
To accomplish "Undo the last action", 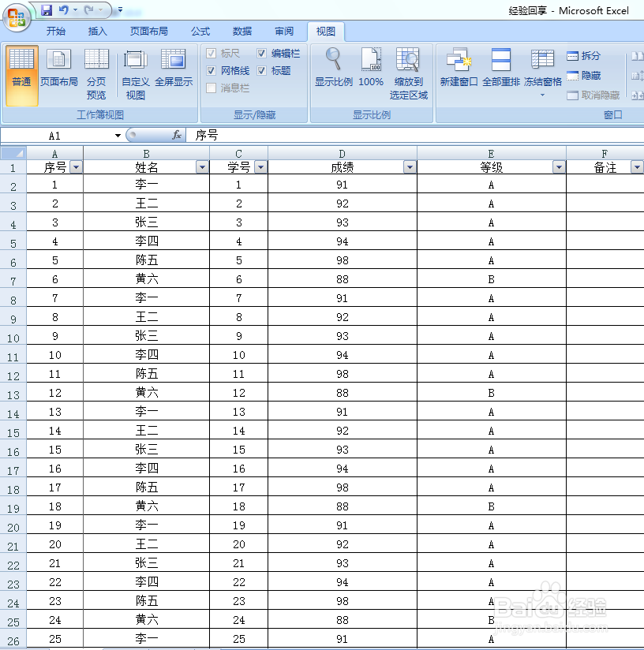I will [x=63, y=9].
